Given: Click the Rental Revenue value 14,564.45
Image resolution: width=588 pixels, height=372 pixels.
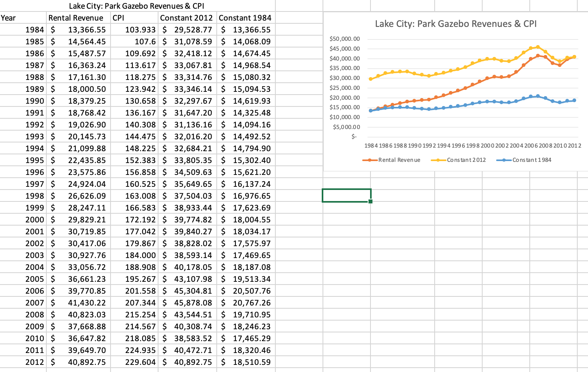Looking at the screenshot, I should 78,42.
